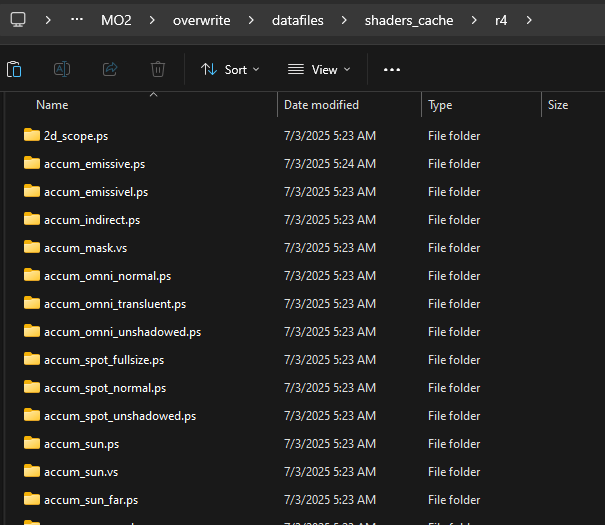
Task: Click folder icon of accum_sun_far.ps
Action: click(x=32, y=499)
